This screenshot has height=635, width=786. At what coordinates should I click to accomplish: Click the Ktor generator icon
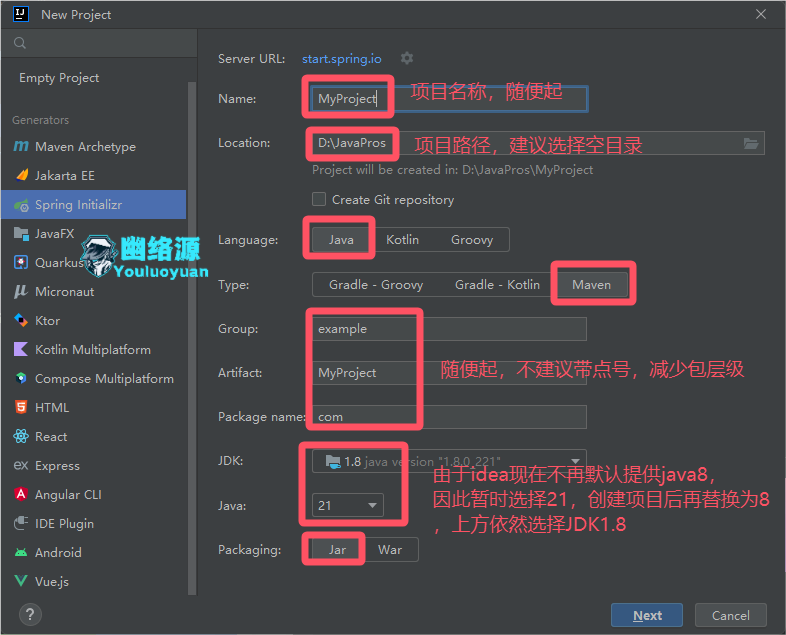point(21,321)
